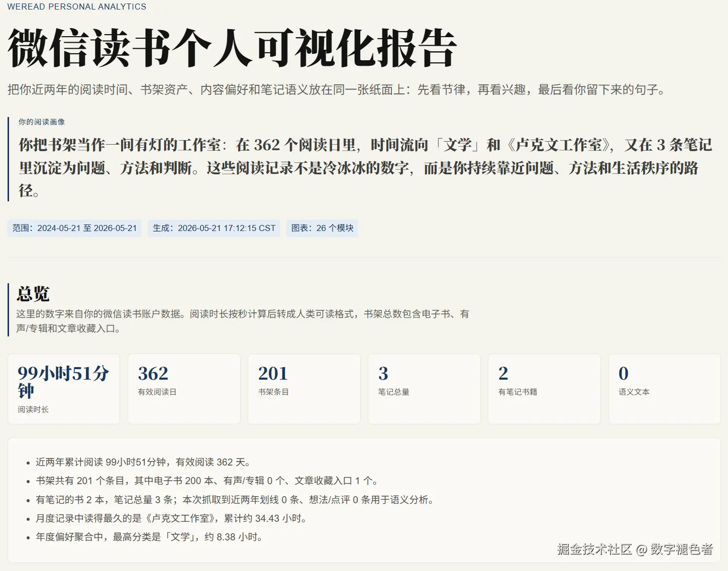This screenshot has height=571, width=728.
Task: Click the bullet 最高分类是「文学」约 8.38 小时
Action: (x=150, y=537)
